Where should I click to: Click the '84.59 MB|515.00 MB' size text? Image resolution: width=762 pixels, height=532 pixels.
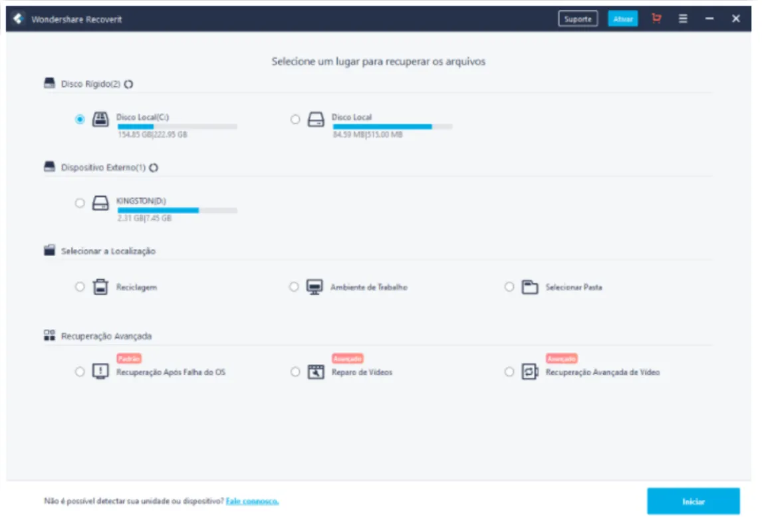(368, 134)
